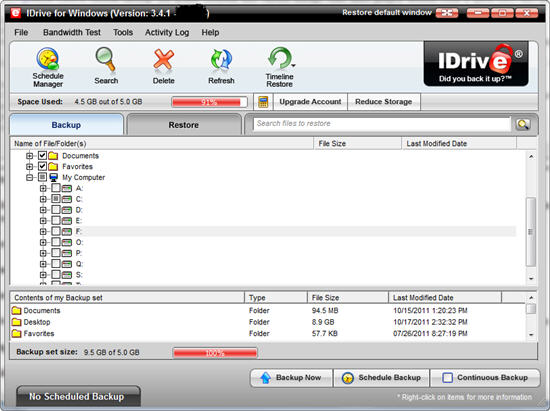This screenshot has width=550, height=411.
Task: Click the Restore default window button
Action: click(x=447, y=13)
